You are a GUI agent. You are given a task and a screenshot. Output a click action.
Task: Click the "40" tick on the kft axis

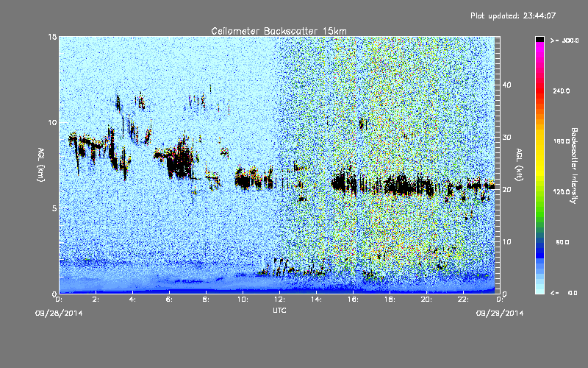pyautogui.click(x=506, y=85)
